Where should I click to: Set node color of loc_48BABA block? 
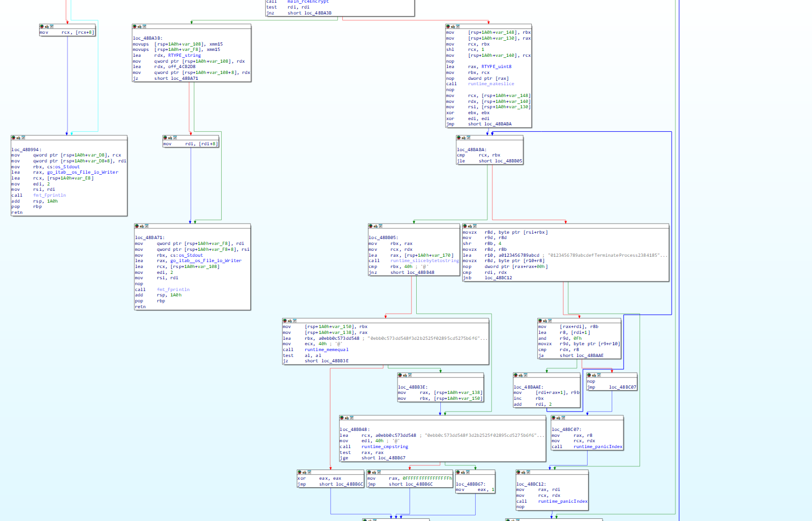tap(458, 138)
